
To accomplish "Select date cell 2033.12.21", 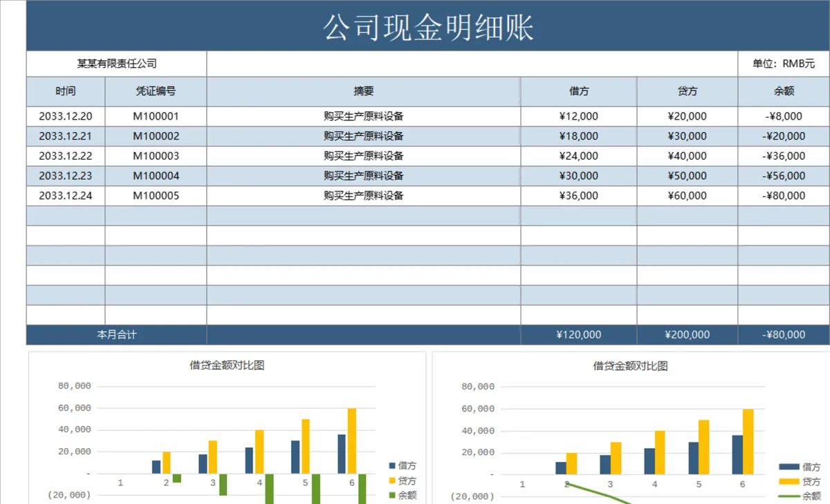I will point(66,136).
